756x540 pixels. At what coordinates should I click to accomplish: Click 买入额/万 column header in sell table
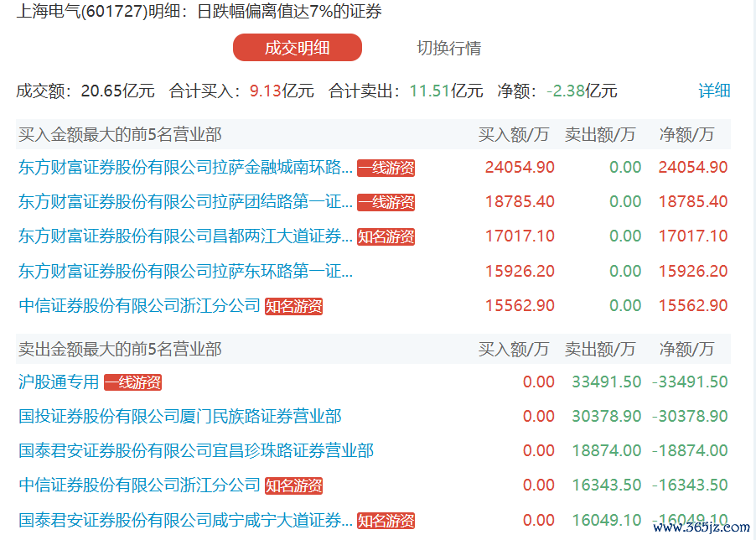click(514, 349)
